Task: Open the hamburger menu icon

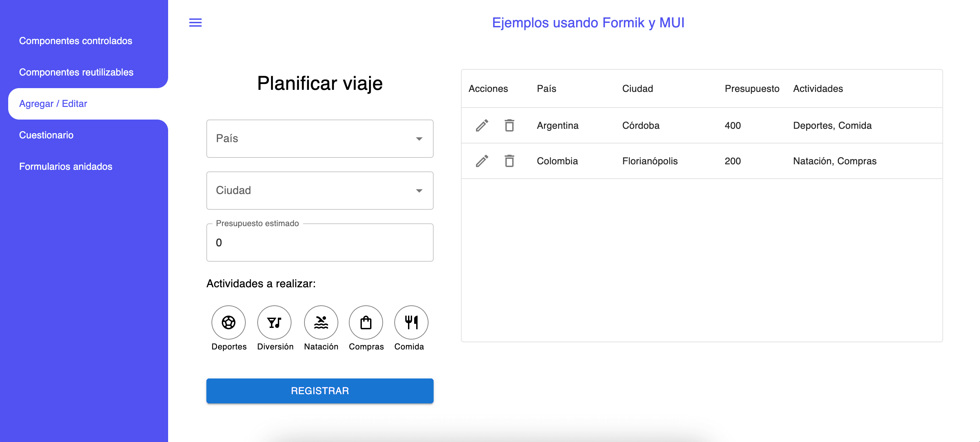Action: (195, 23)
